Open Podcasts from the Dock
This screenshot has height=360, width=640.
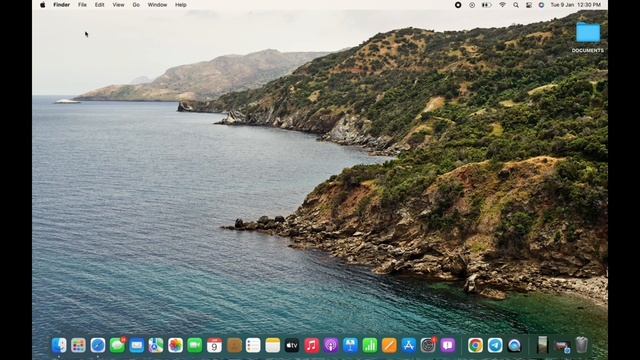coord(331,345)
